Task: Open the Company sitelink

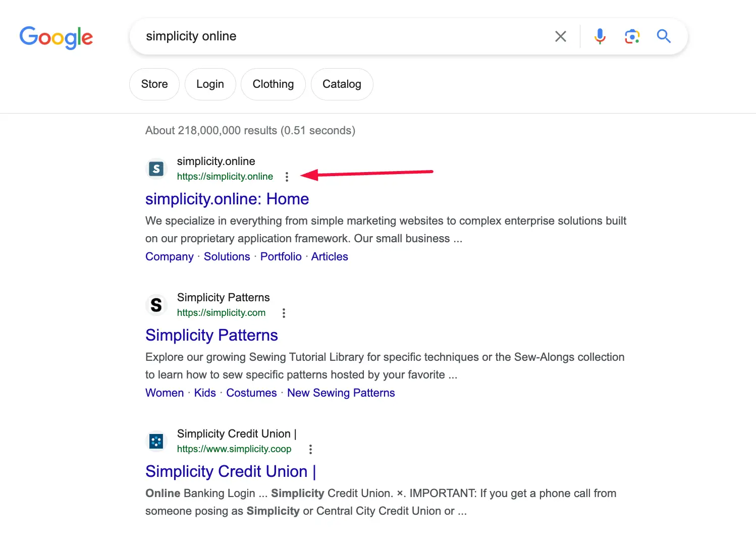Action: [170, 256]
